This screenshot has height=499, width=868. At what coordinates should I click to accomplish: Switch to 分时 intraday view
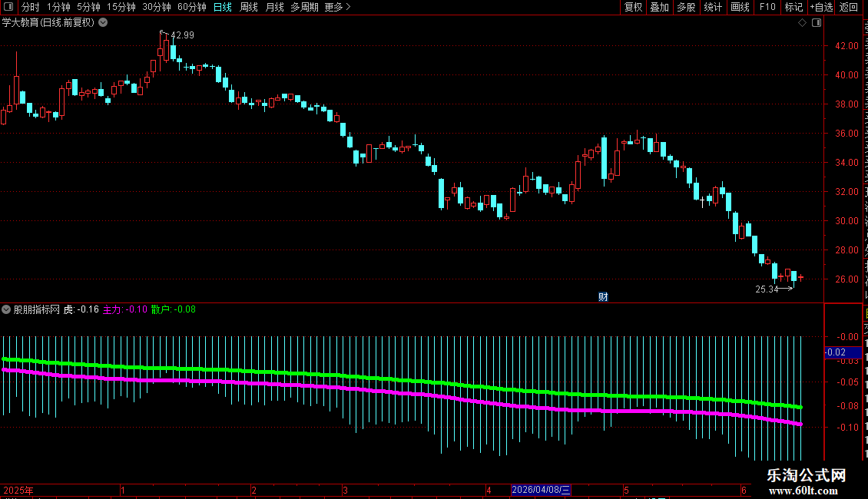(31, 7)
